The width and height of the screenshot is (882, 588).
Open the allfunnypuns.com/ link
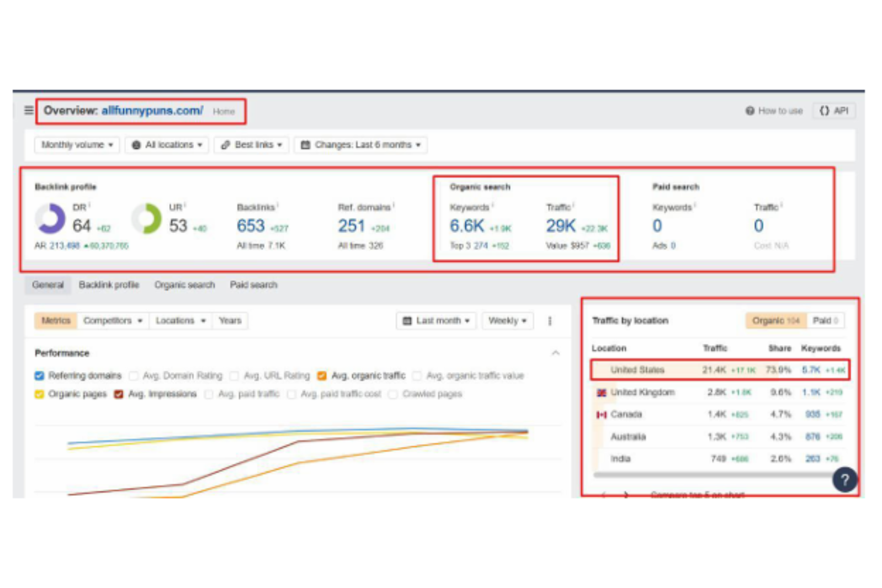[152, 111]
